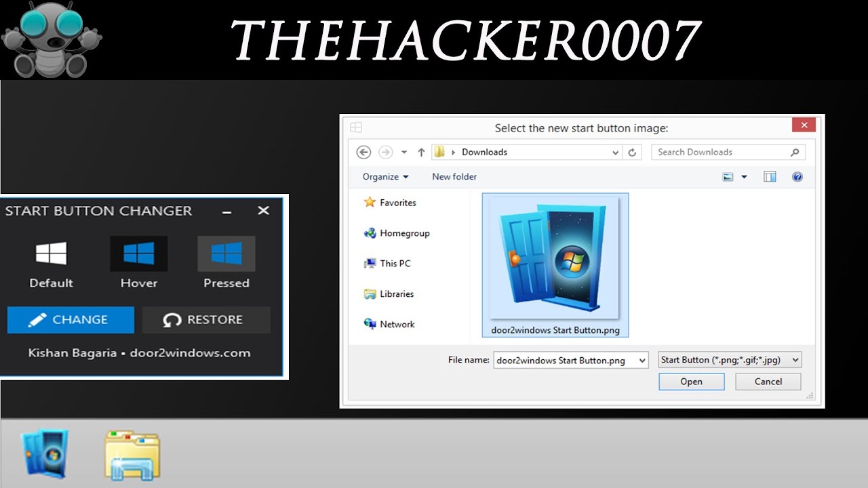Open the view options dropdown arrow
This screenshot has width=868, height=488.
744,177
